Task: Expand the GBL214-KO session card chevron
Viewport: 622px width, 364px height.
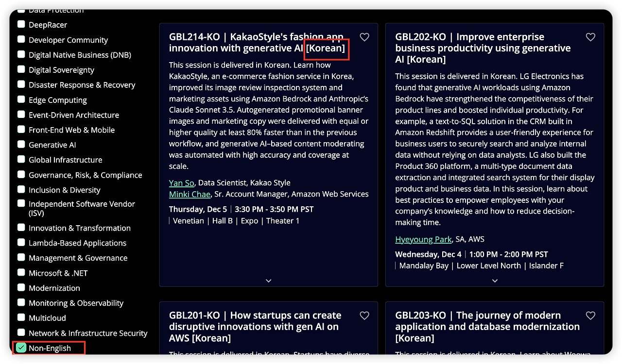Action: (x=269, y=281)
